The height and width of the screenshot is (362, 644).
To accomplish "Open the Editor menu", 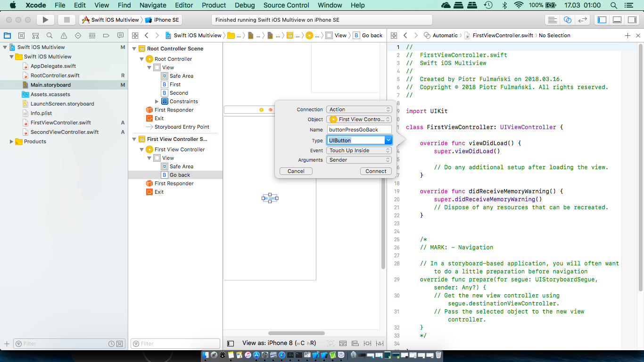I will pyautogui.click(x=184, y=5).
